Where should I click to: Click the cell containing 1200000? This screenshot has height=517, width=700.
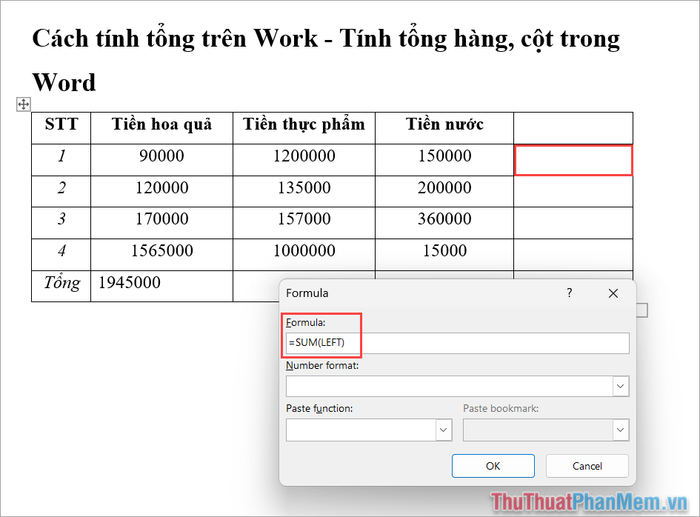[304, 160]
